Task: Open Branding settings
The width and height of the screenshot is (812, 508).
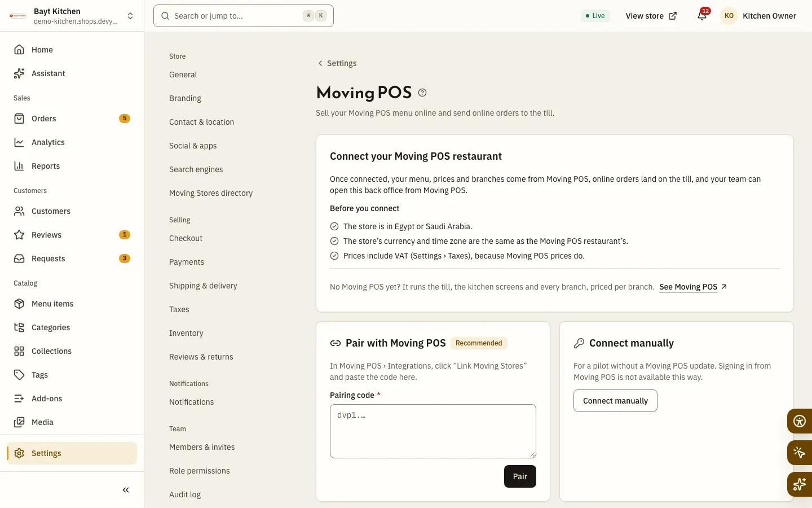Action: pyautogui.click(x=185, y=98)
